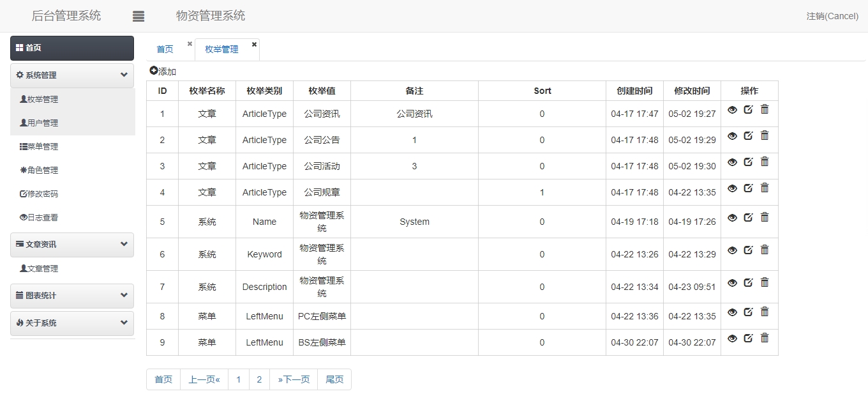Screen dimensions: 868x419
Task: View details of 公司资讯 with the eye icon
Action: tap(732, 109)
